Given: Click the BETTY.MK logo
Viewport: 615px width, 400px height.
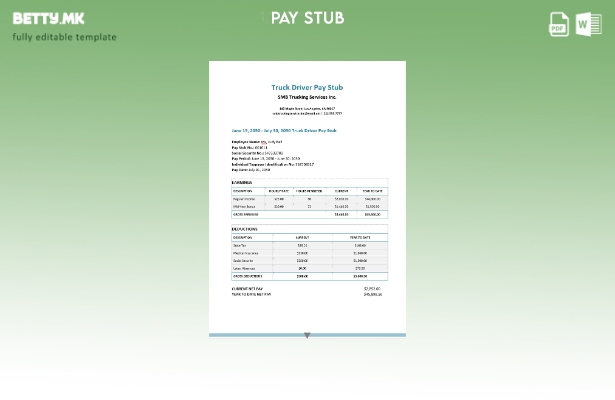Looking at the screenshot, I should pos(49,18).
